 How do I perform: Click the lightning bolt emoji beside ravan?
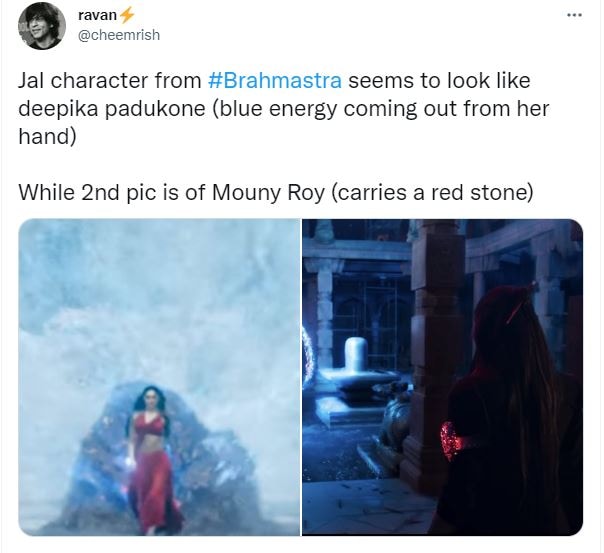[x=126, y=15]
